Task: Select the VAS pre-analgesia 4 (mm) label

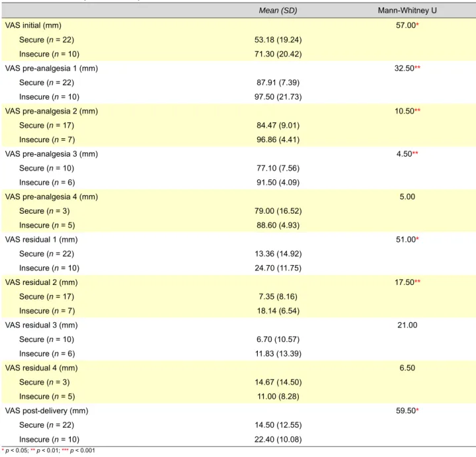Action: click(52, 197)
